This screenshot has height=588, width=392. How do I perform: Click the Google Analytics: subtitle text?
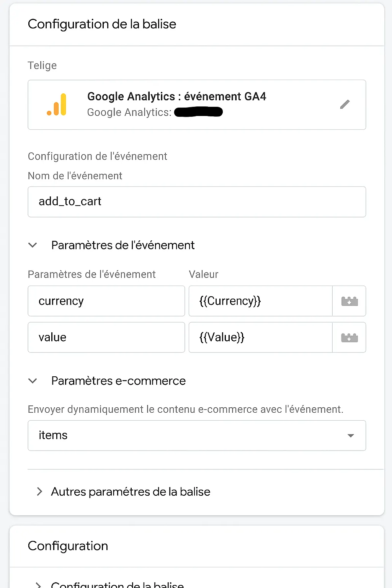(x=129, y=112)
